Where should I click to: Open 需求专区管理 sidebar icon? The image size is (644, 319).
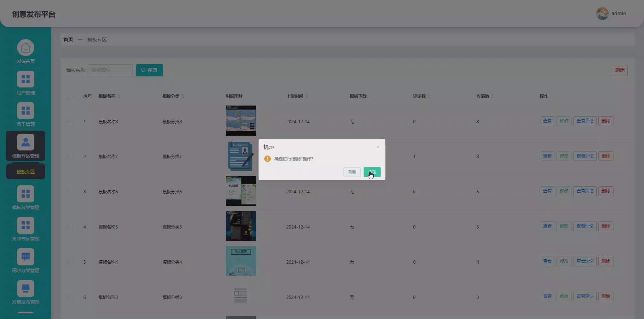pyautogui.click(x=25, y=226)
